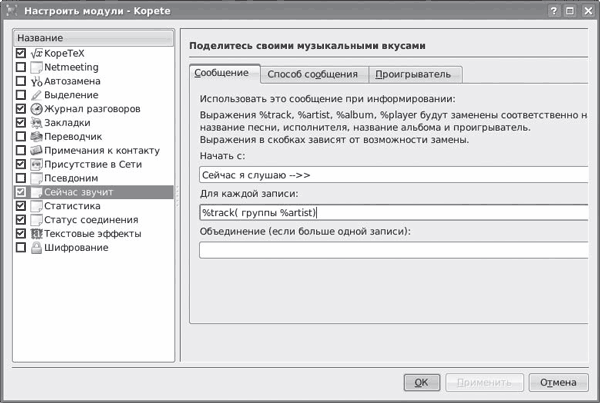The height and width of the screenshot is (403, 600).
Task: Disable the Присутствие в Сети checkbox
Action: pyautogui.click(x=21, y=163)
